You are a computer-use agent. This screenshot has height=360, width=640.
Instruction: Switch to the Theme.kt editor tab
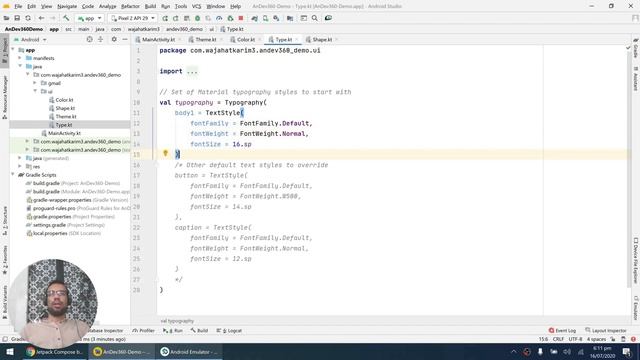[x=205, y=40]
